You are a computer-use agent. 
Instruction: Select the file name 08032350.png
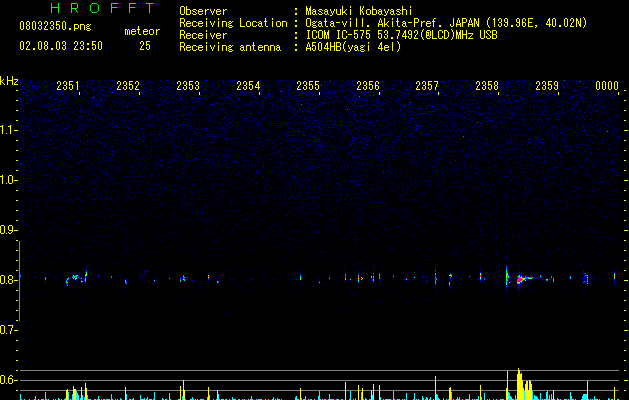[55, 27]
